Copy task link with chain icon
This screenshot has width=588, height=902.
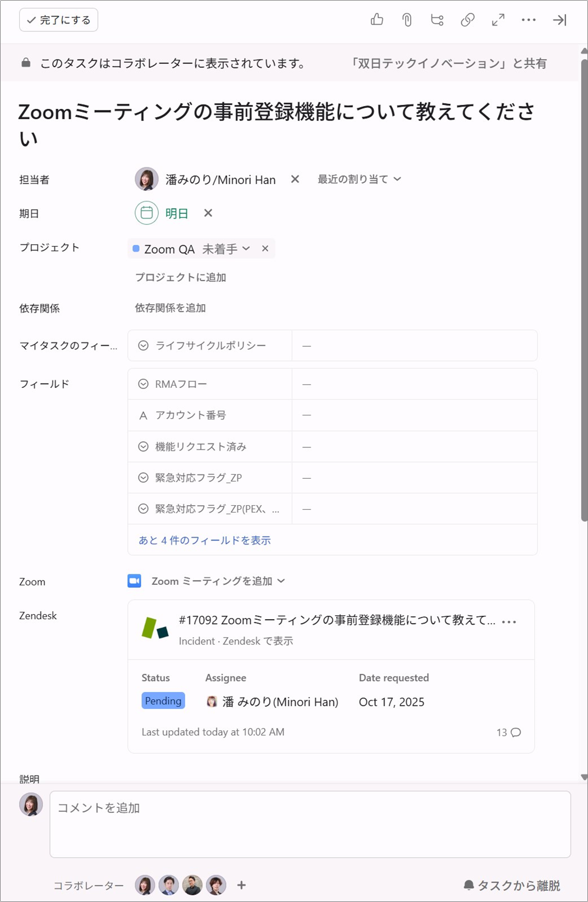coord(467,20)
